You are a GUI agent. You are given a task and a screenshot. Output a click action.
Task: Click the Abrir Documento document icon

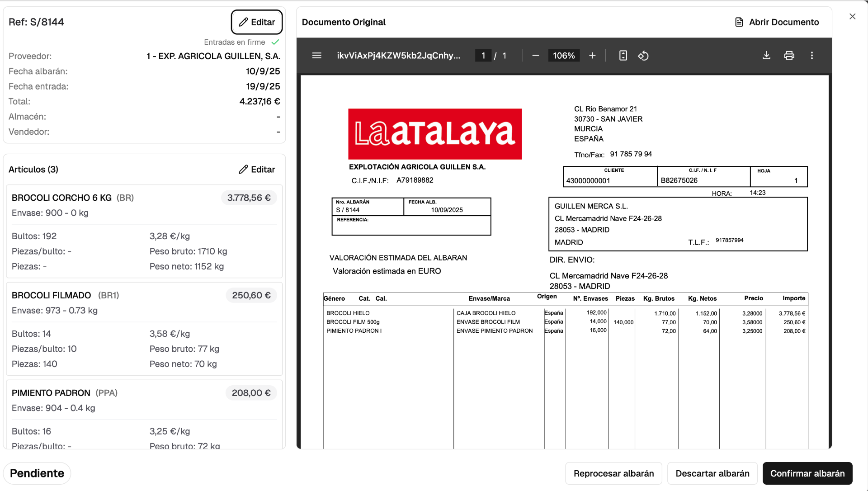click(739, 22)
